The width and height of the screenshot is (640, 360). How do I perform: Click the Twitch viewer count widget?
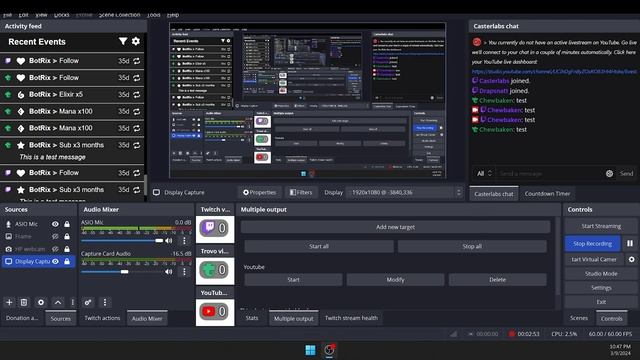(x=215, y=228)
